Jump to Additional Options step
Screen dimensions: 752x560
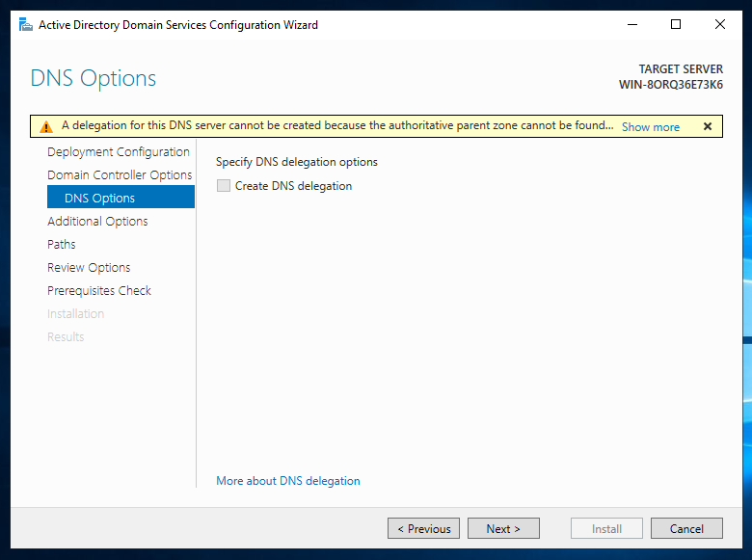(97, 221)
